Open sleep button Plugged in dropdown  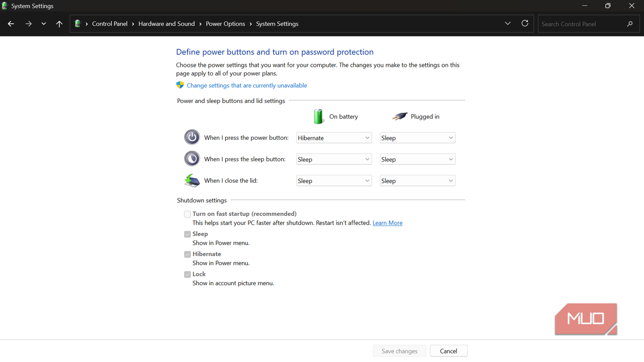coord(417,159)
